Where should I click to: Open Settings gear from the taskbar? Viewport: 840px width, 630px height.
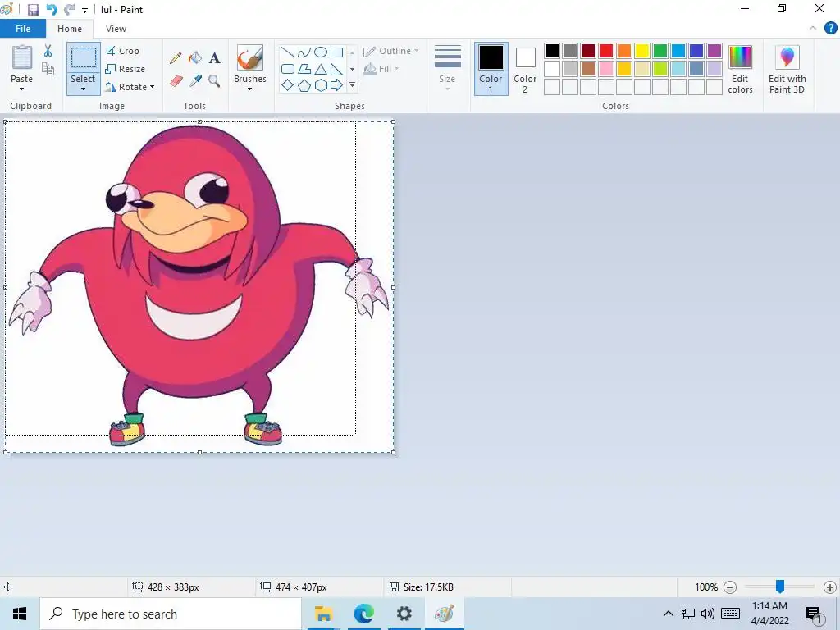click(404, 614)
